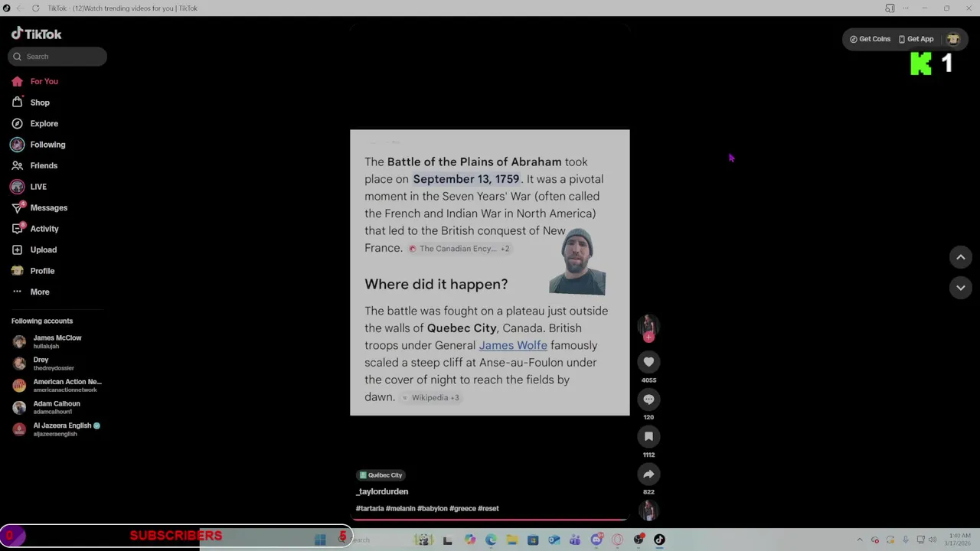The height and width of the screenshot is (551, 980).
Task: Open Profile from the sidebar
Action: pos(34,271)
